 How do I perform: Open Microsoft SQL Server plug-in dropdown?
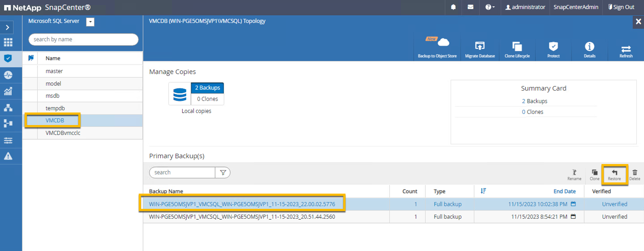point(90,22)
